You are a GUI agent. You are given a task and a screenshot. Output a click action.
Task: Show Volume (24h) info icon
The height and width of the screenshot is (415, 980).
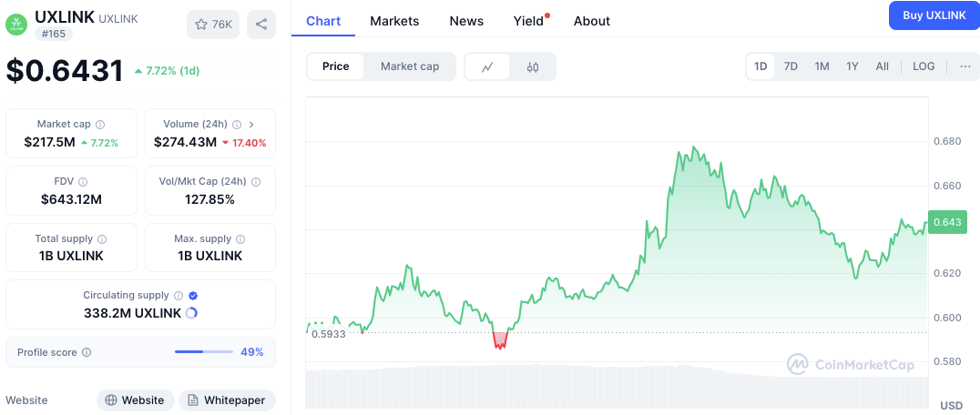pos(237,124)
